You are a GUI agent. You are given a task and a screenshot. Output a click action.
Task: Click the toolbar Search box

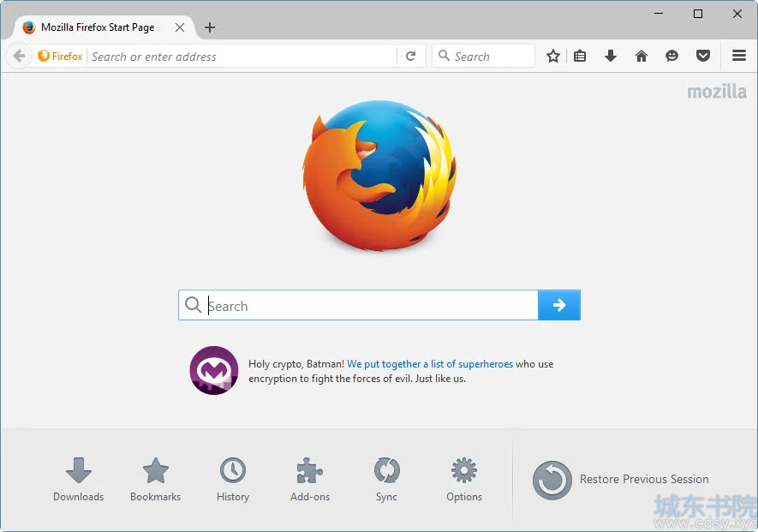(484, 56)
